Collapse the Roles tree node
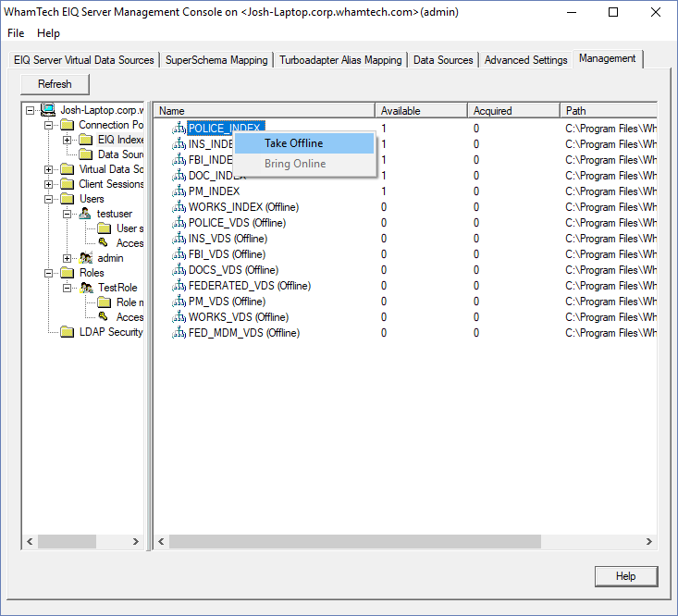This screenshot has height=616, width=678. point(49,273)
